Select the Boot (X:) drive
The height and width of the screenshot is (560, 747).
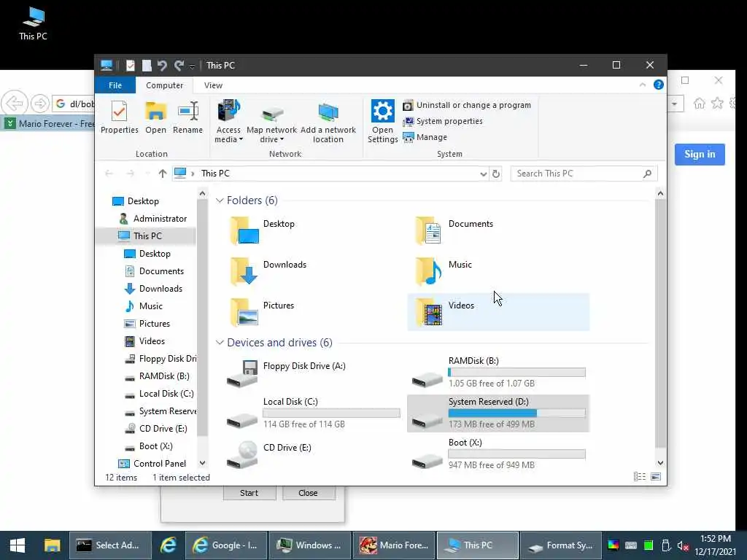pyautogui.click(x=498, y=454)
